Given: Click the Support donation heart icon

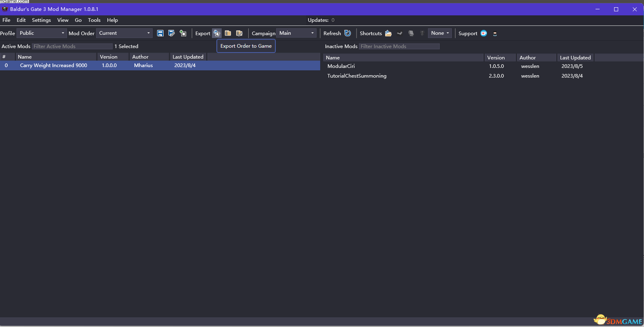Looking at the screenshot, I should point(484,33).
